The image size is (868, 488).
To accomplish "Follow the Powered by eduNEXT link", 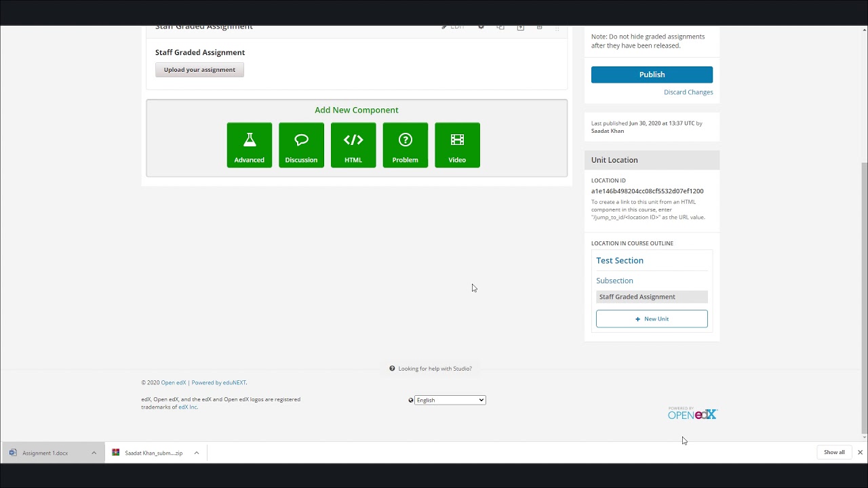I will [218, 383].
